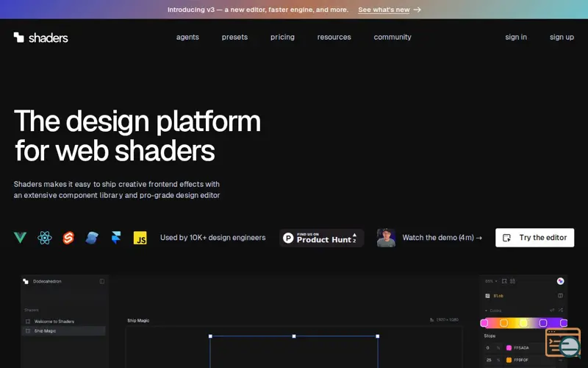The width and height of the screenshot is (588, 368).
Task: Click the 25 % stop position field
Action: [492, 360]
